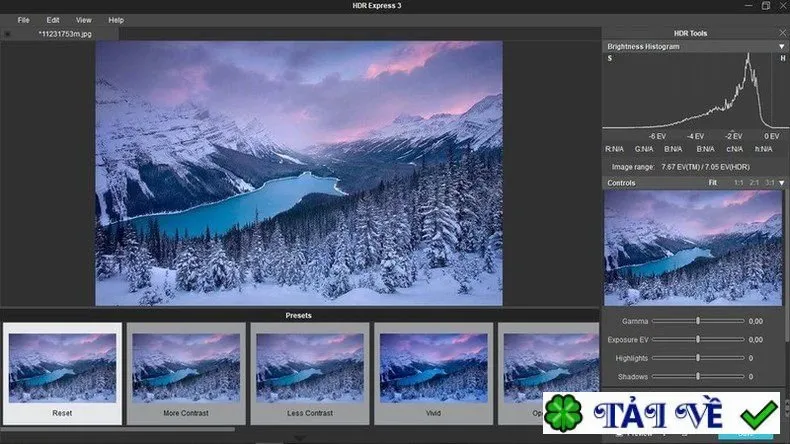
Task: Open the View menu
Action: click(x=84, y=20)
